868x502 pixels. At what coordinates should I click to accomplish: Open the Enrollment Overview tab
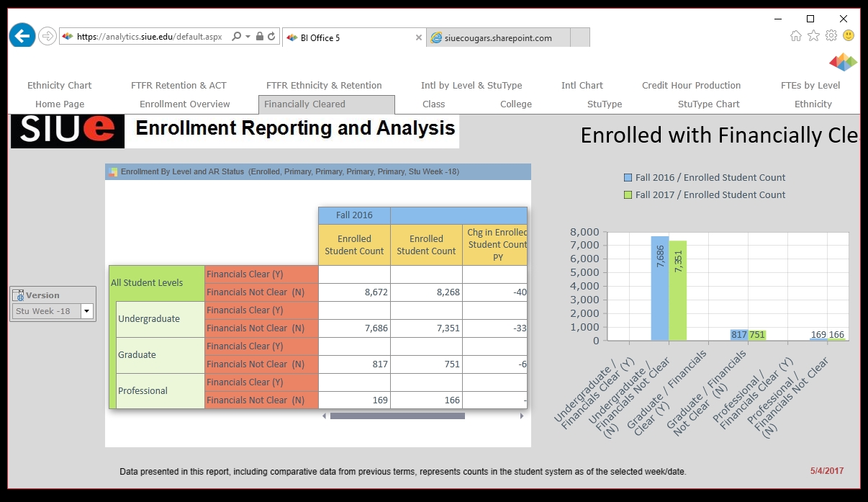(x=185, y=104)
